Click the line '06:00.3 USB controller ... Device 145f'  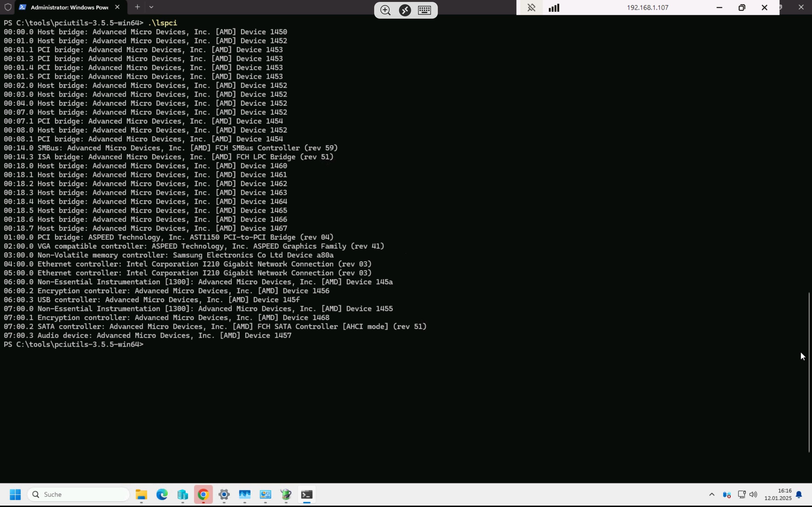coord(152,300)
